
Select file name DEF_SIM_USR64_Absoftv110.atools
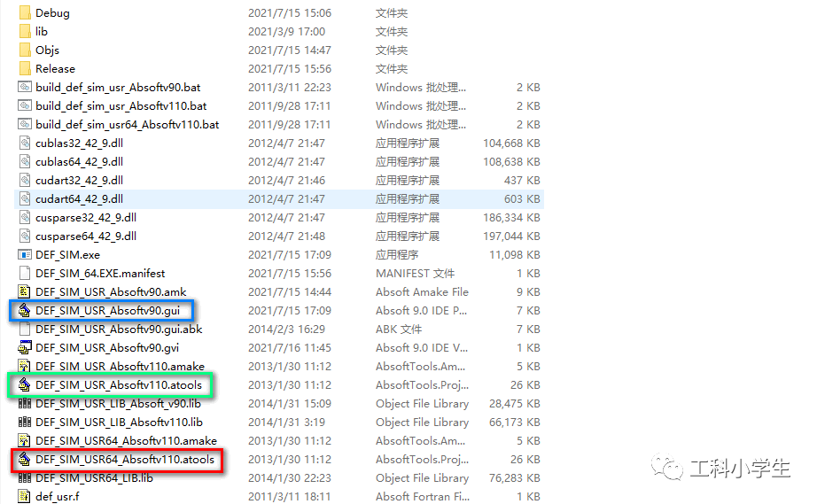coord(125,460)
